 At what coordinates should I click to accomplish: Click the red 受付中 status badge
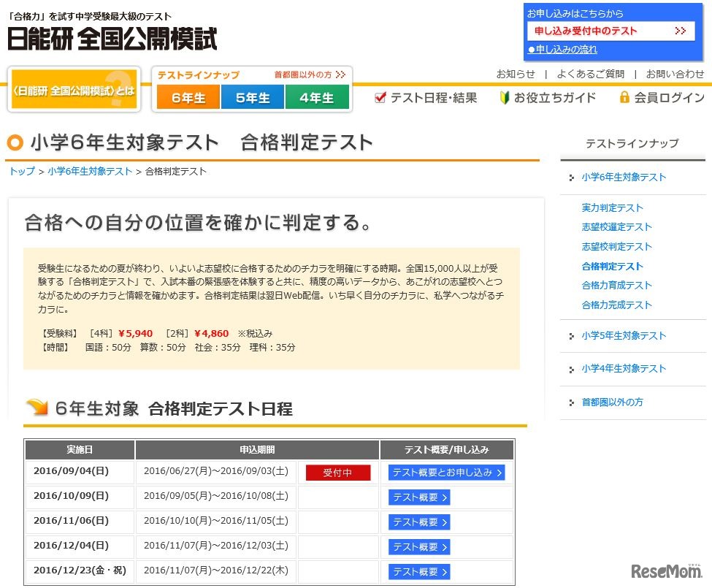[x=338, y=473]
